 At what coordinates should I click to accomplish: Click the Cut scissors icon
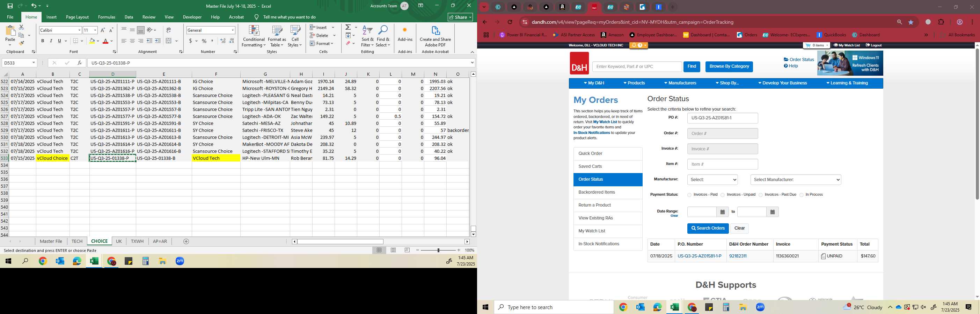point(21,27)
